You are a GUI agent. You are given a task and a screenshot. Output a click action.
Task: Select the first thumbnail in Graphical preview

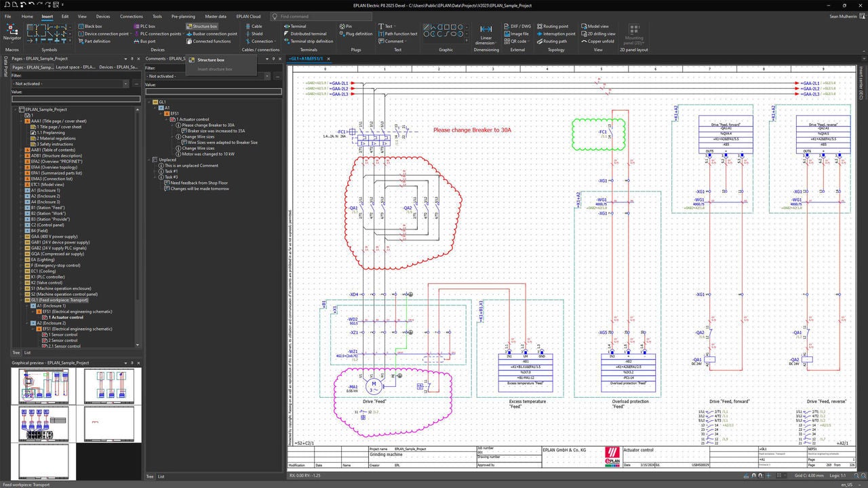pos(43,386)
